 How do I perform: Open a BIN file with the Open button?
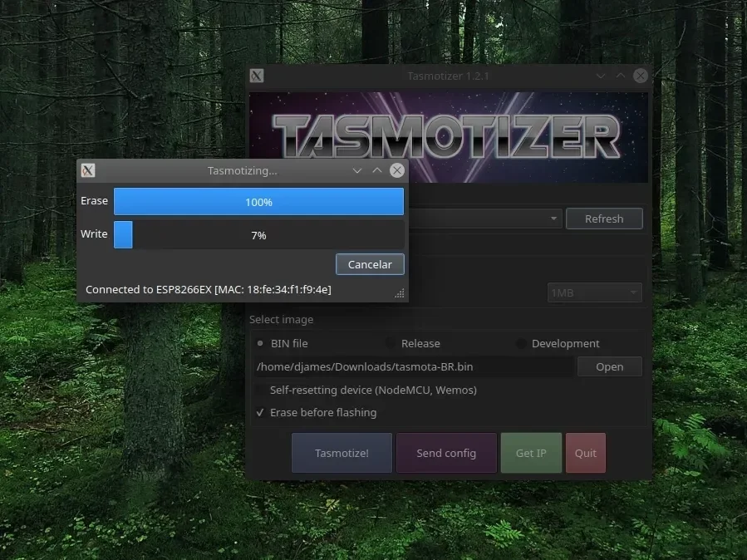609,366
